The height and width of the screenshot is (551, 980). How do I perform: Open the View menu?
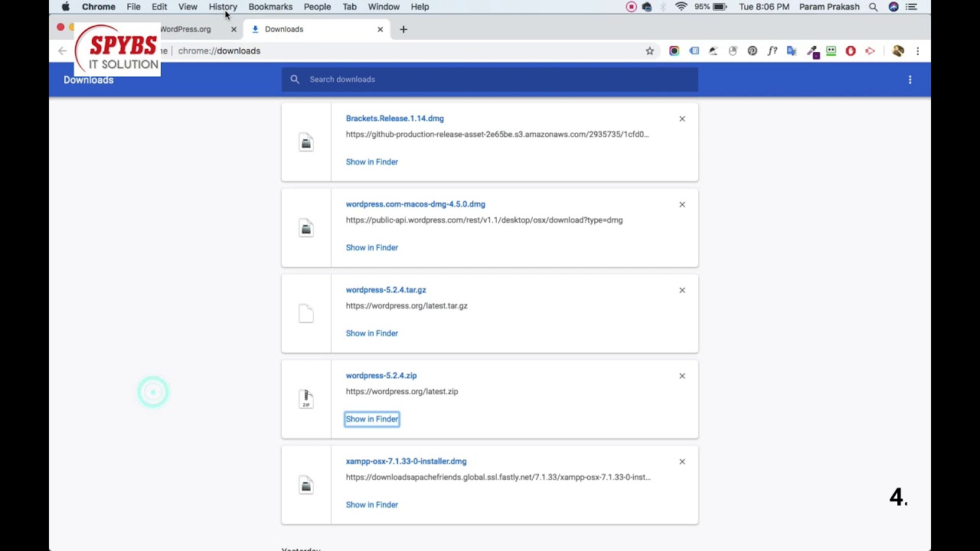point(188,7)
